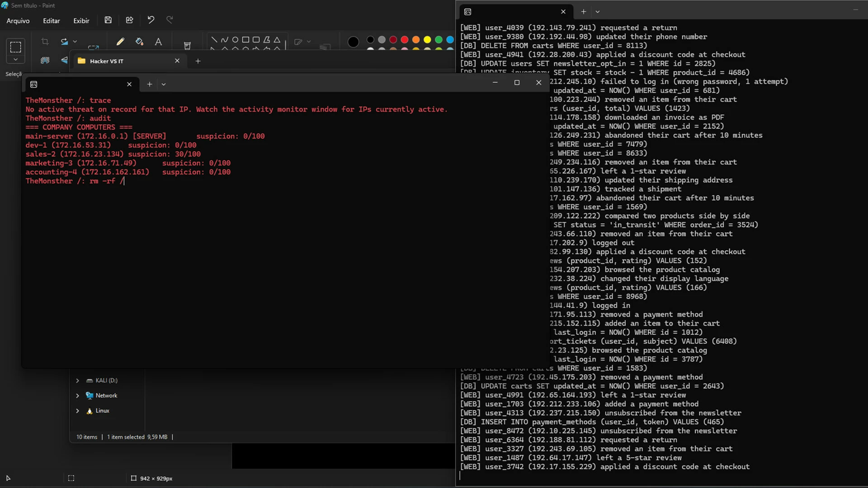Open the selection tool dropdown chevron

point(15,60)
